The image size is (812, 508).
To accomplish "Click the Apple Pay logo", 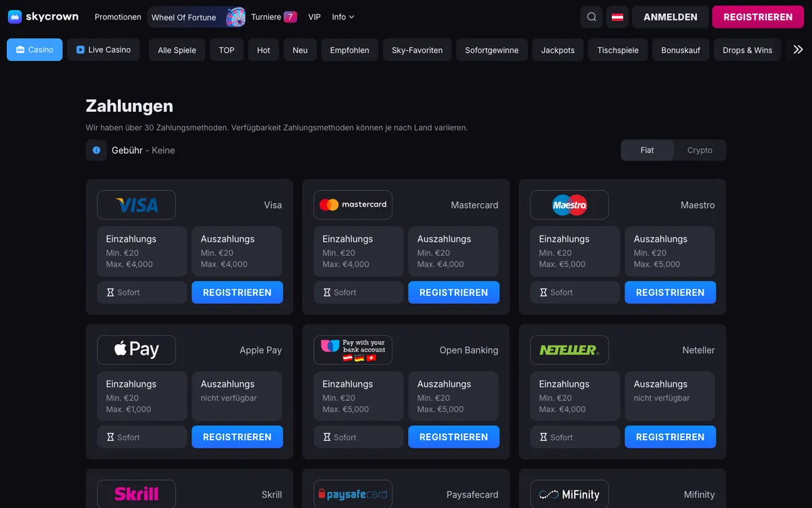I will (x=137, y=350).
